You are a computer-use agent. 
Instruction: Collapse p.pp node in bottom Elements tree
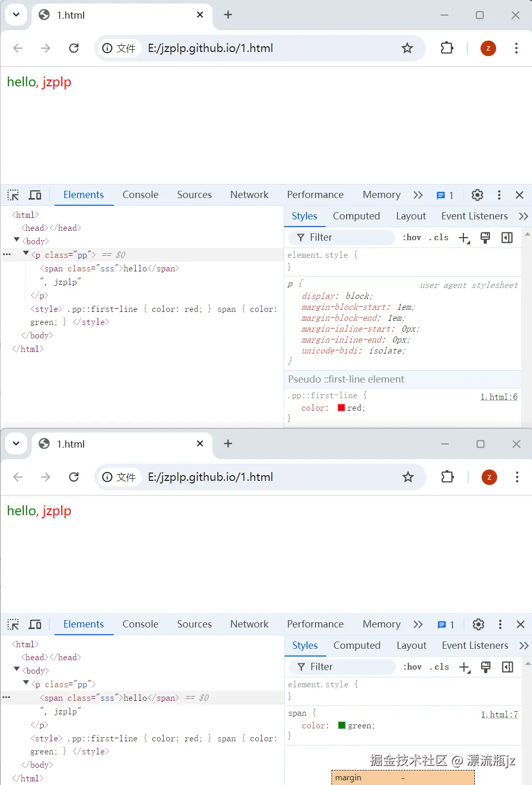[x=26, y=683]
